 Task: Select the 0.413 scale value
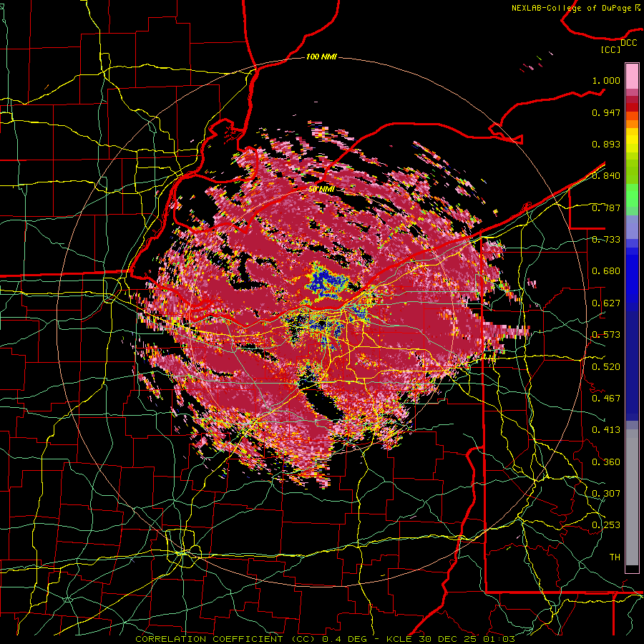coord(606,430)
